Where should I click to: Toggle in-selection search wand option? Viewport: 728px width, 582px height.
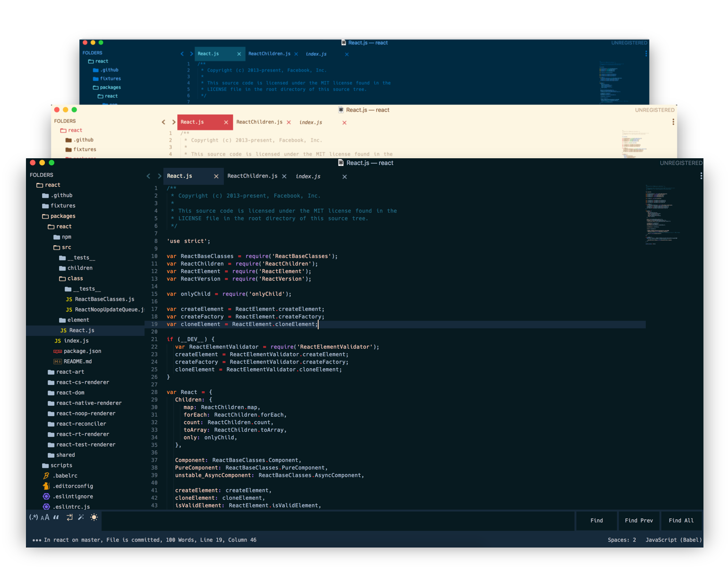81,517
